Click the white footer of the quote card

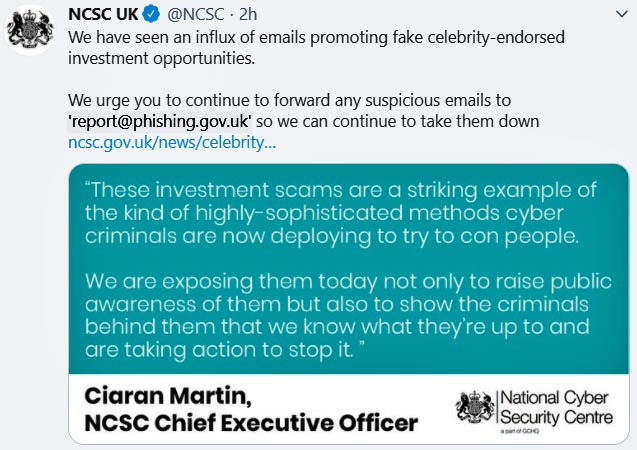point(349,409)
